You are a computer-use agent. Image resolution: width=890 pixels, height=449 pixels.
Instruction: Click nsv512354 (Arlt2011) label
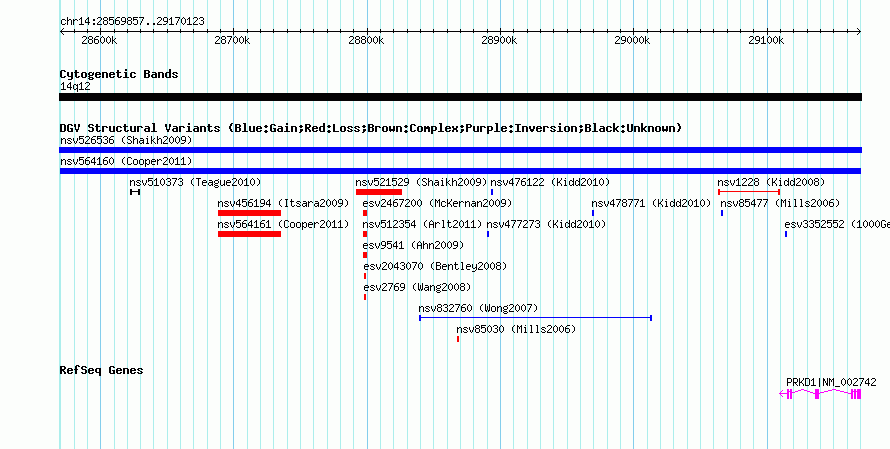[x=422, y=224]
